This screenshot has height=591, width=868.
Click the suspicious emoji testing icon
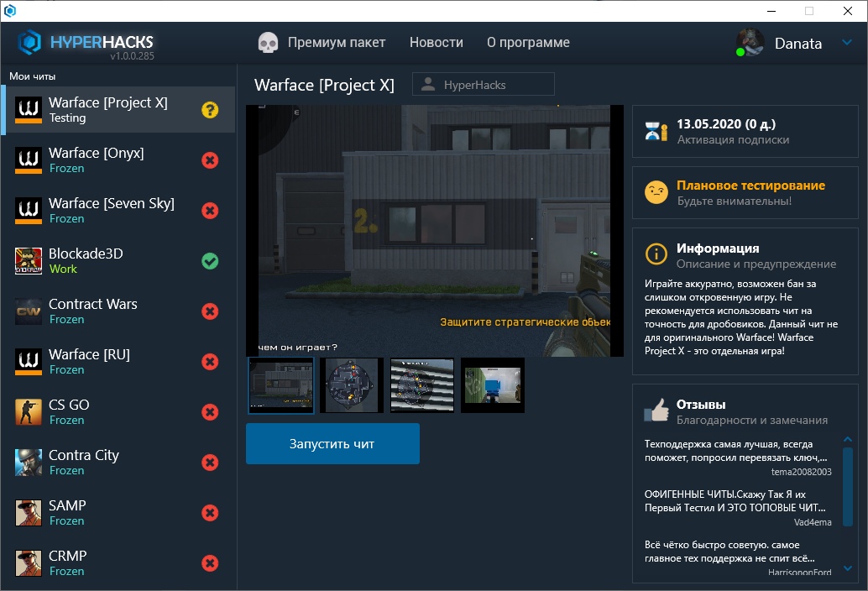pyautogui.click(x=656, y=192)
